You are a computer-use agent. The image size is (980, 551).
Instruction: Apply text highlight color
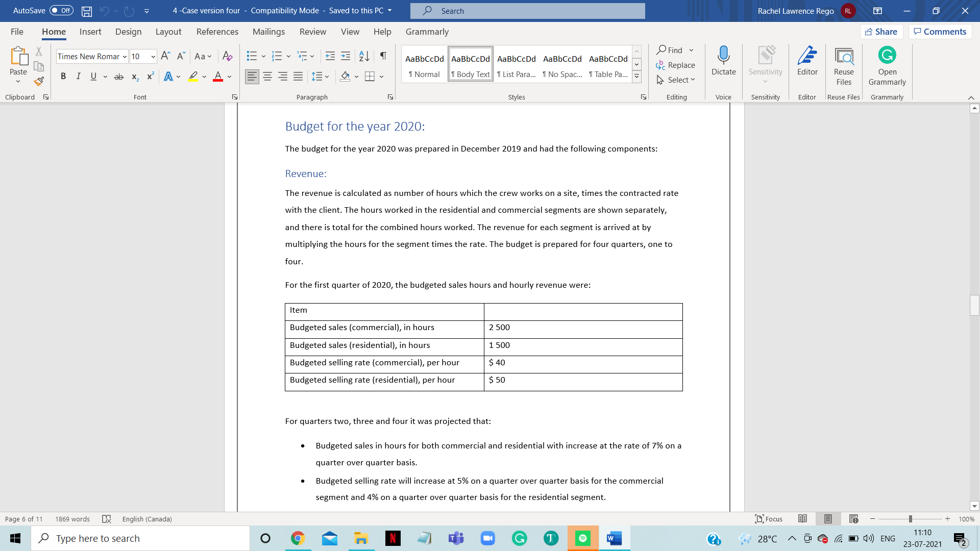pos(192,76)
